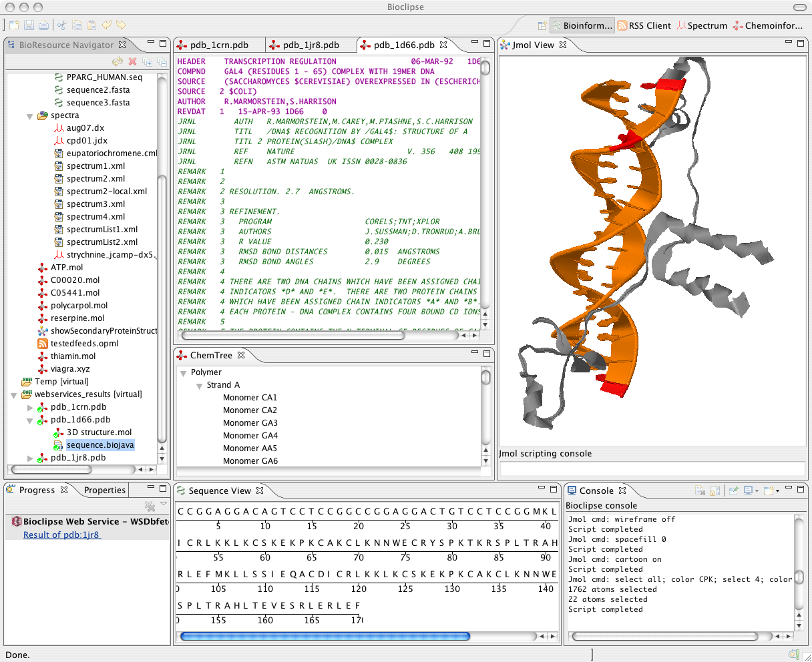Click the Sequence View horizontal scrollbar

[x=325, y=637]
